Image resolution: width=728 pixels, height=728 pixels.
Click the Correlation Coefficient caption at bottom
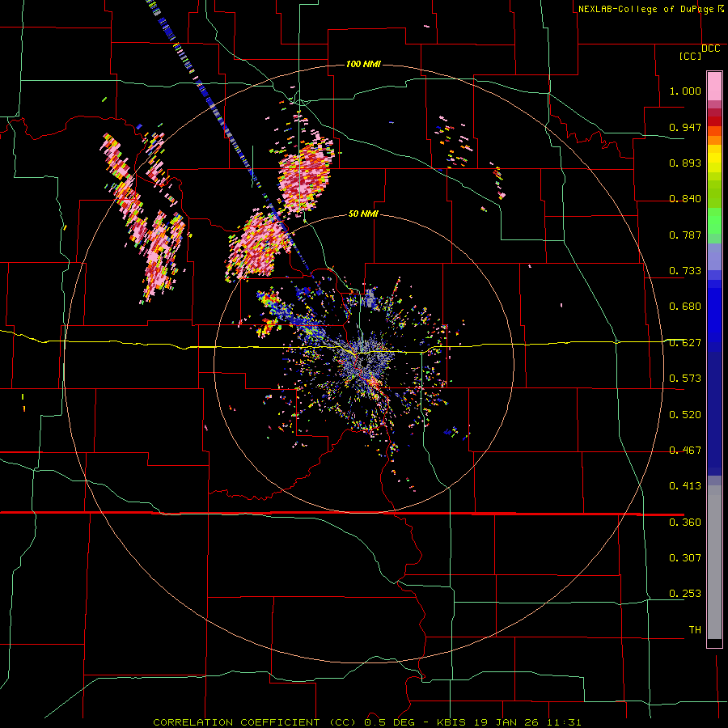pyautogui.click(x=366, y=722)
